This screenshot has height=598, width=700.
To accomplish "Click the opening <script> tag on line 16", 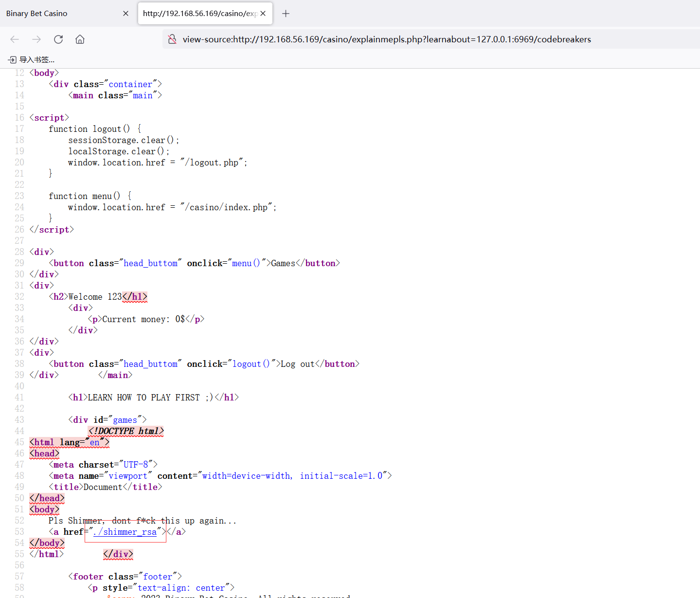I will [x=49, y=118].
